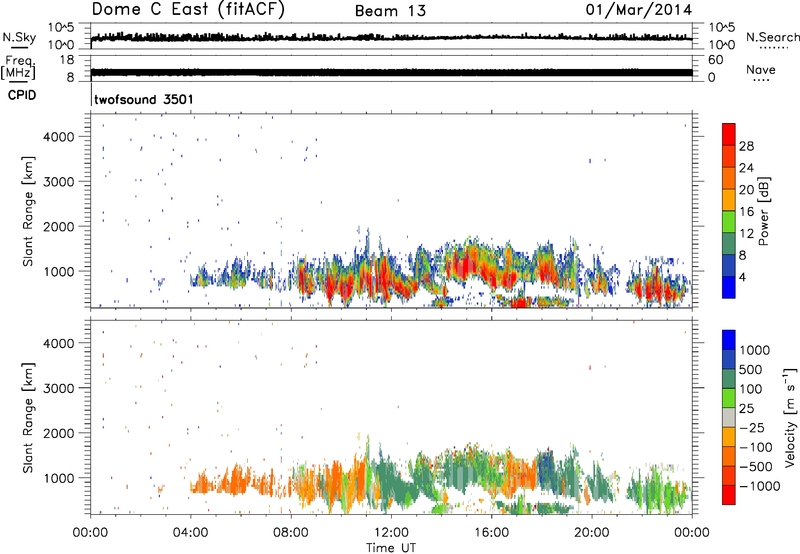Click the 'Dome C East (fitACF)' title
This screenshot has width=800, height=554.
188,10
